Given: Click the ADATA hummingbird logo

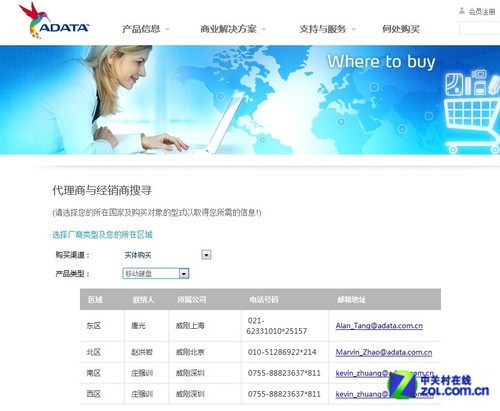Looking at the screenshot, I should tap(54, 21).
